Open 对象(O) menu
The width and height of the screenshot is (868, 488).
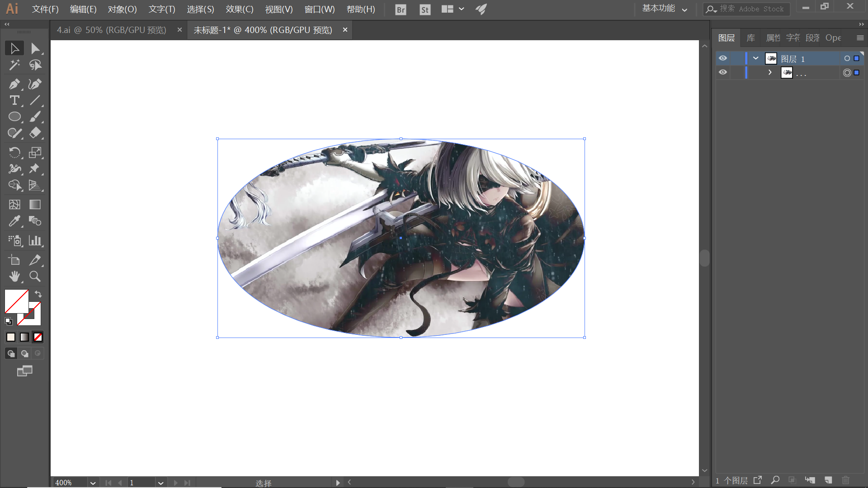(122, 9)
